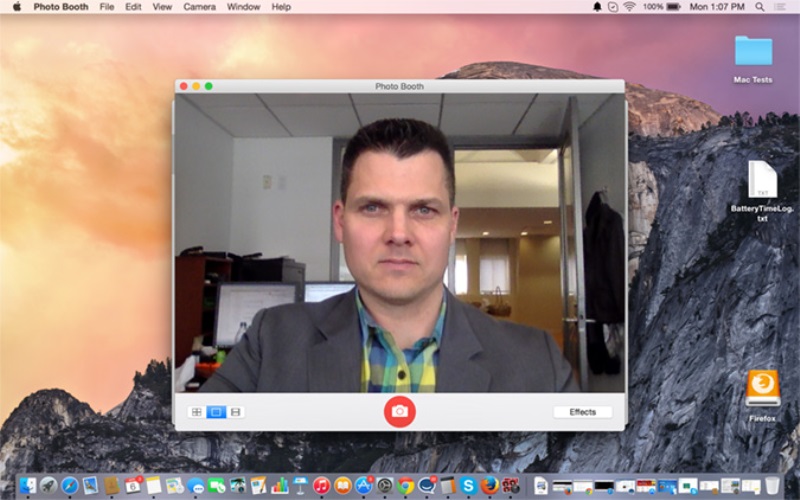The image size is (800, 500).
Task: Open Notes from the Dock
Action: tap(154, 485)
